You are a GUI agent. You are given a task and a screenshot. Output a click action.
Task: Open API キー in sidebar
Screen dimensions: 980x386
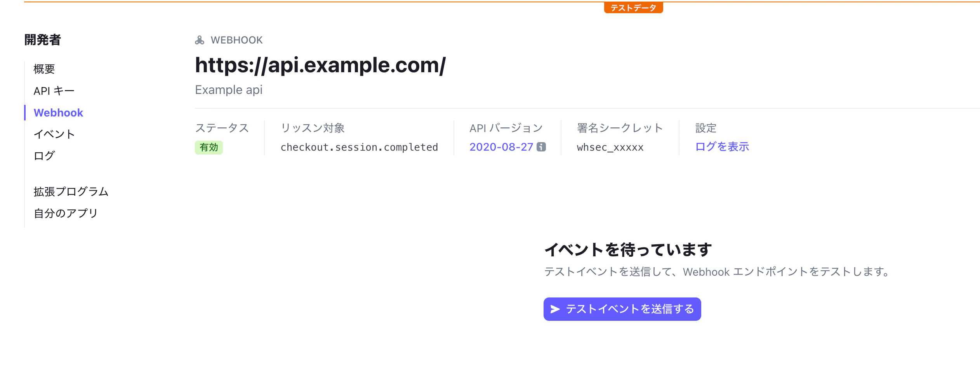pyautogui.click(x=54, y=91)
